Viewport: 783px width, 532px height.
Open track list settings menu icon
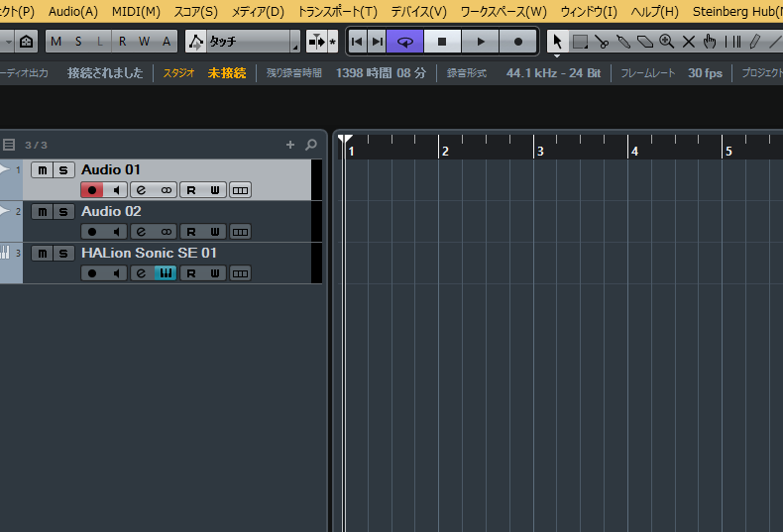[9, 145]
